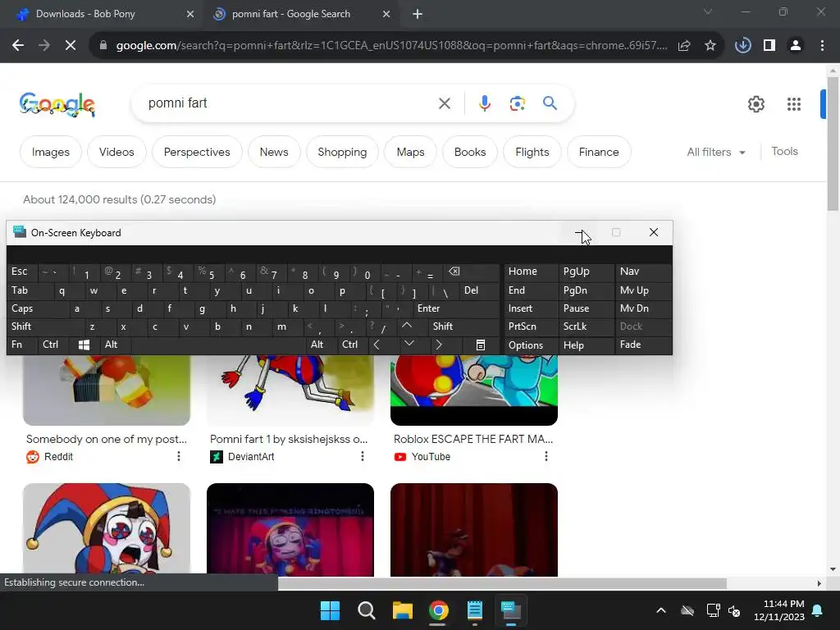
Task: Open Chrome side panel
Action: pos(769,46)
